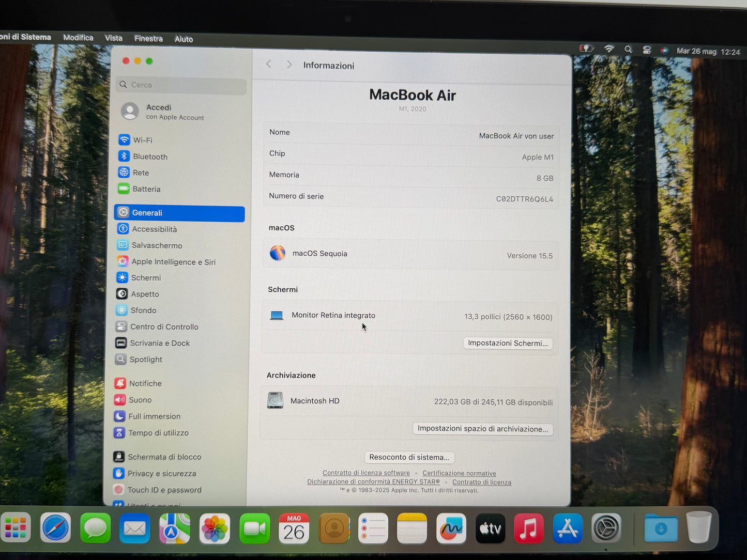Open Safari from the Dock

click(x=55, y=528)
